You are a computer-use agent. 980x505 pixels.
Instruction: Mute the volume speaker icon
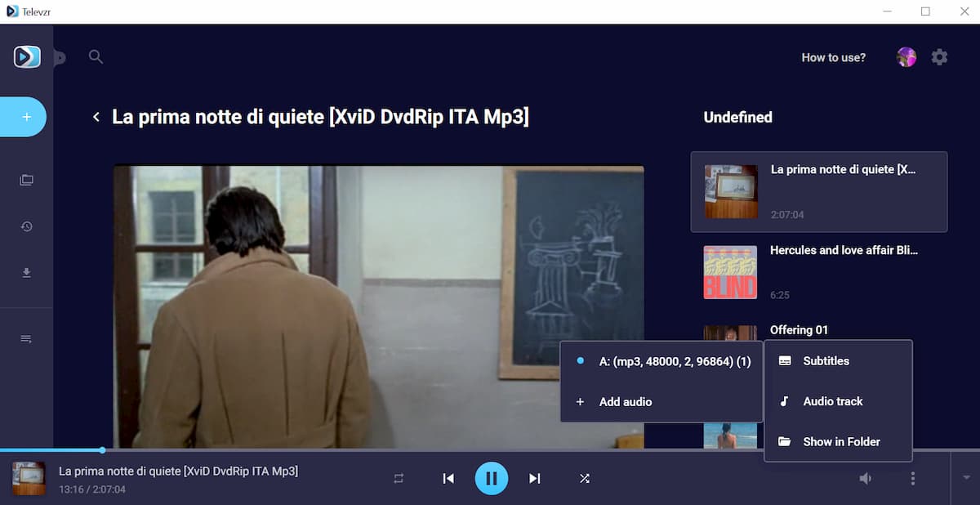click(x=866, y=479)
